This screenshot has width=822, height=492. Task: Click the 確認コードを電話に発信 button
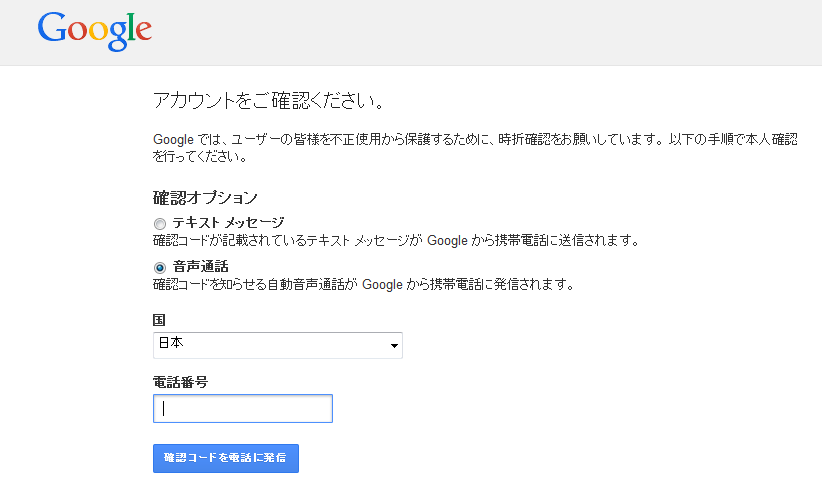tap(226, 458)
